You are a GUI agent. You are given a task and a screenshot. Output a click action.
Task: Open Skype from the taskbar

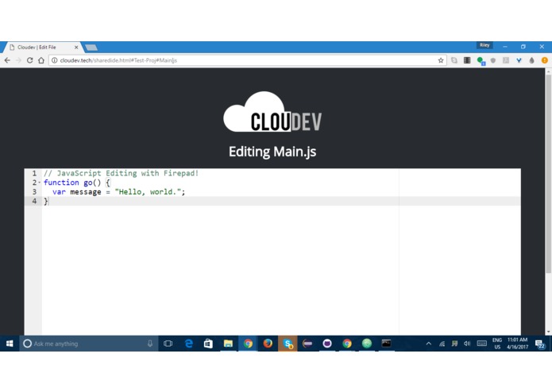288,344
